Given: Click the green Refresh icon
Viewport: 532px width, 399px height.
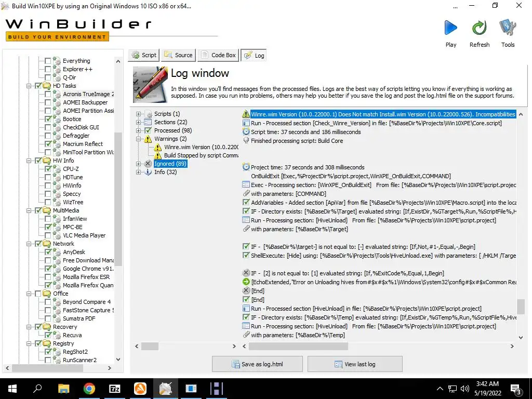Looking at the screenshot, I should tap(479, 28).
